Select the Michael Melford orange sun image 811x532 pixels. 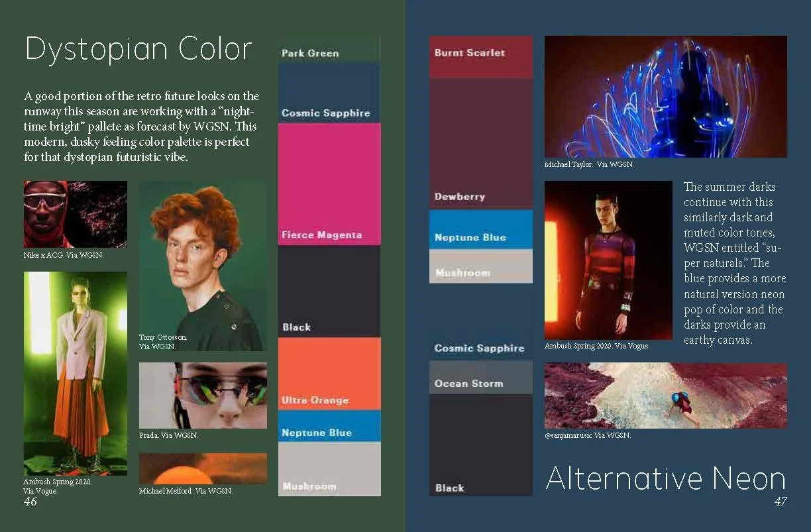pos(203,468)
